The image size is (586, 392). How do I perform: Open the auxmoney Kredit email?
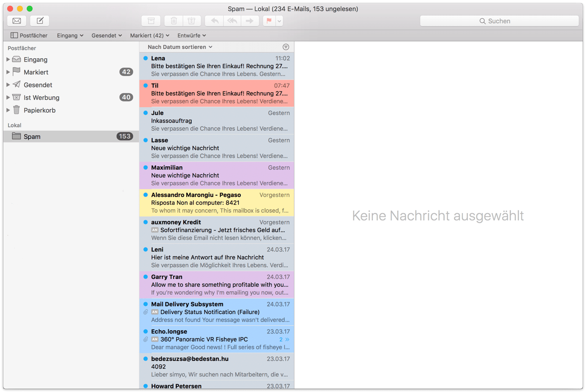tap(217, 230)
